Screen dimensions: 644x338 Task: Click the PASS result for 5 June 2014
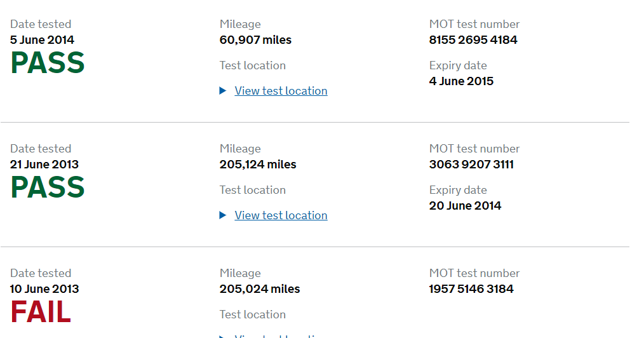(48, 63)
